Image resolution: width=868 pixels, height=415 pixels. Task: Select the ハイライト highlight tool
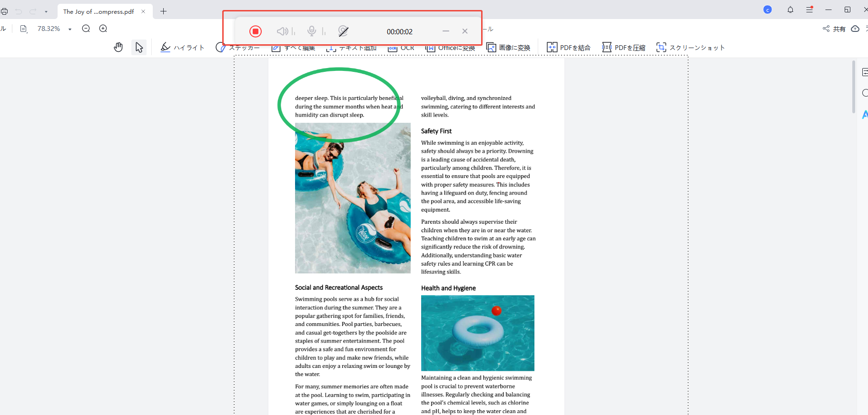[183, 47]
